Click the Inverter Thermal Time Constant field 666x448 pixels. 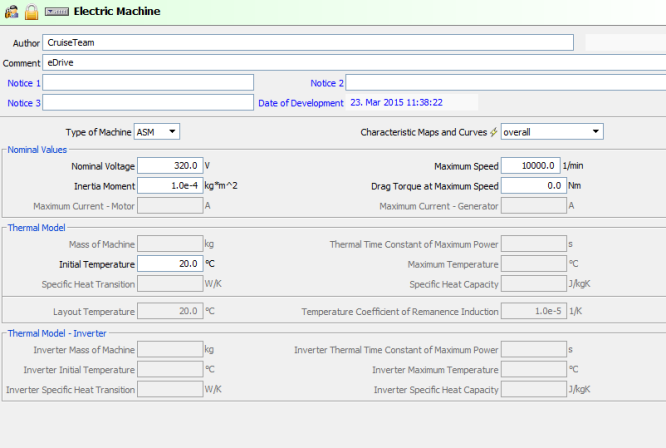tap(534, 349)
